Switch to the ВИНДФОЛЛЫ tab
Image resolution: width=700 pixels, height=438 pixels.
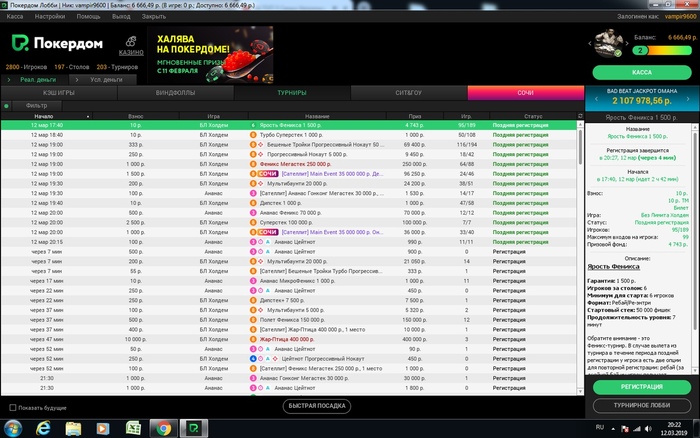point(175,93)
